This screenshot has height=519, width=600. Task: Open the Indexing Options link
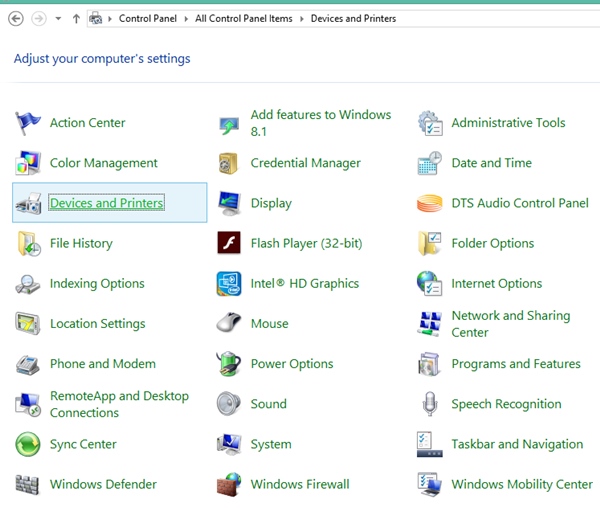(97, 284)
